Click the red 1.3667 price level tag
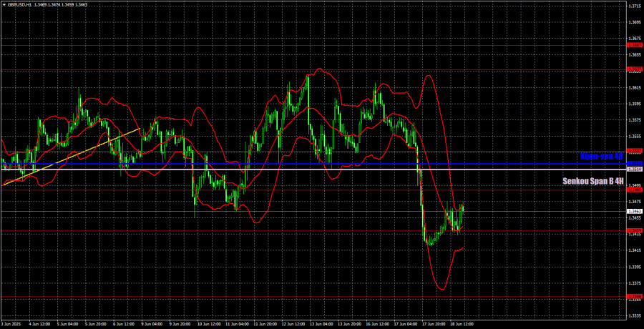The width and height of the screenshot is (644, 329). point(635,45)
